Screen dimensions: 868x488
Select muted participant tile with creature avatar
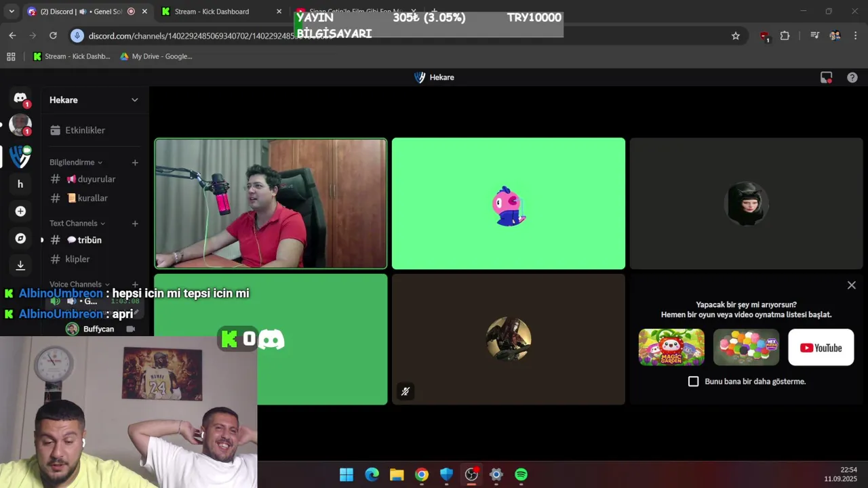pyautogui.click(x=509, y=339)
